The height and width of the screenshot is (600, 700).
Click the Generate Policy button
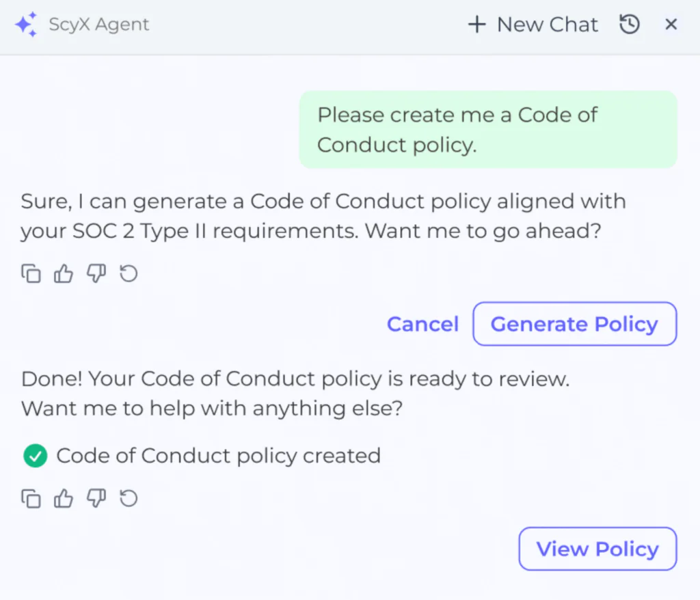click(574, 324)
